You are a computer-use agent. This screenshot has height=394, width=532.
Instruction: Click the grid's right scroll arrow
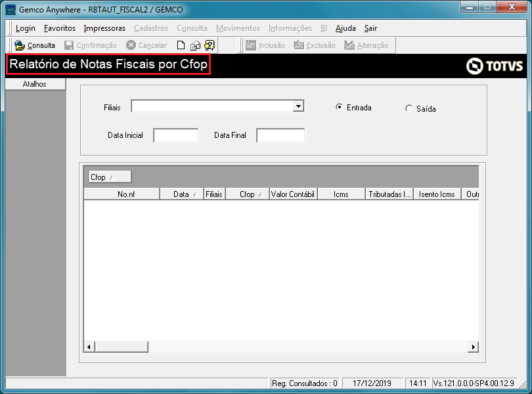click(473, 347)
